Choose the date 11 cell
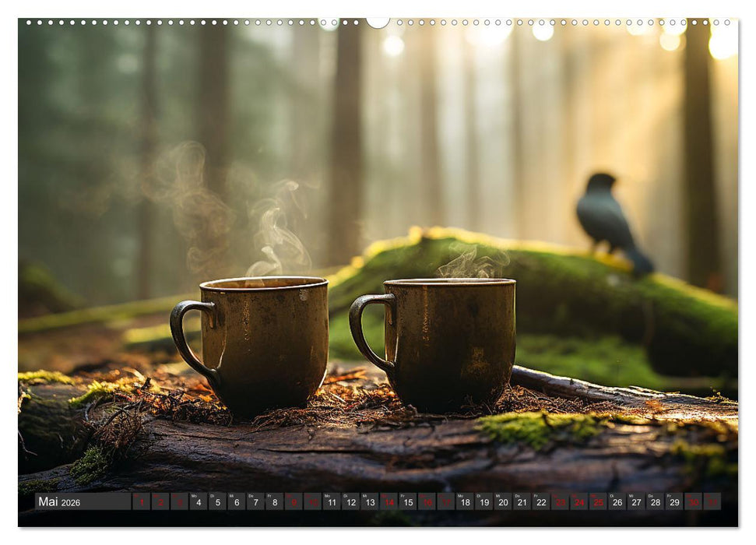 332,501
